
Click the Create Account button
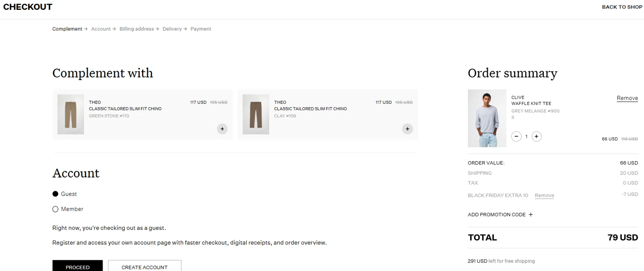point(145,265)
